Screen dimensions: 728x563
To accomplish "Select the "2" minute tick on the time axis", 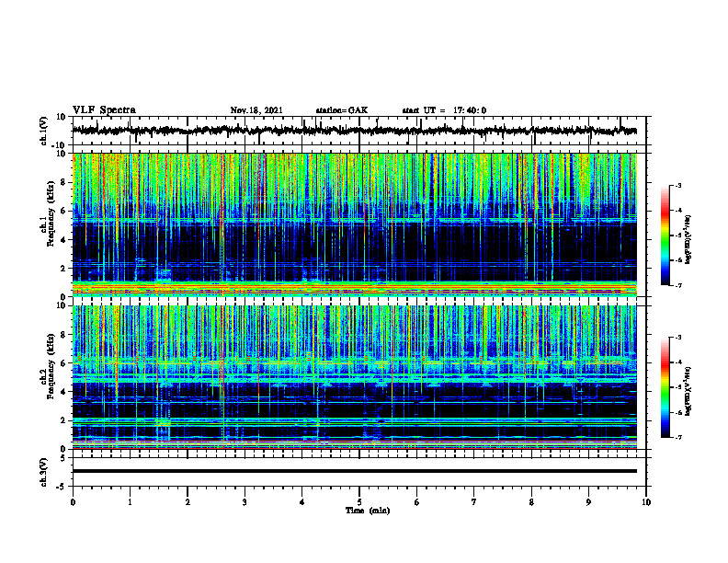I will coord(188,502).
